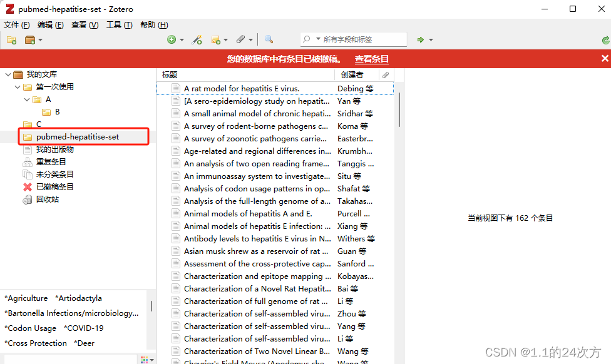Select 'Characterization of a Novel Rat Hepatit...'
This screenshot has height=364, width=611.
click(x=275, y=288)
